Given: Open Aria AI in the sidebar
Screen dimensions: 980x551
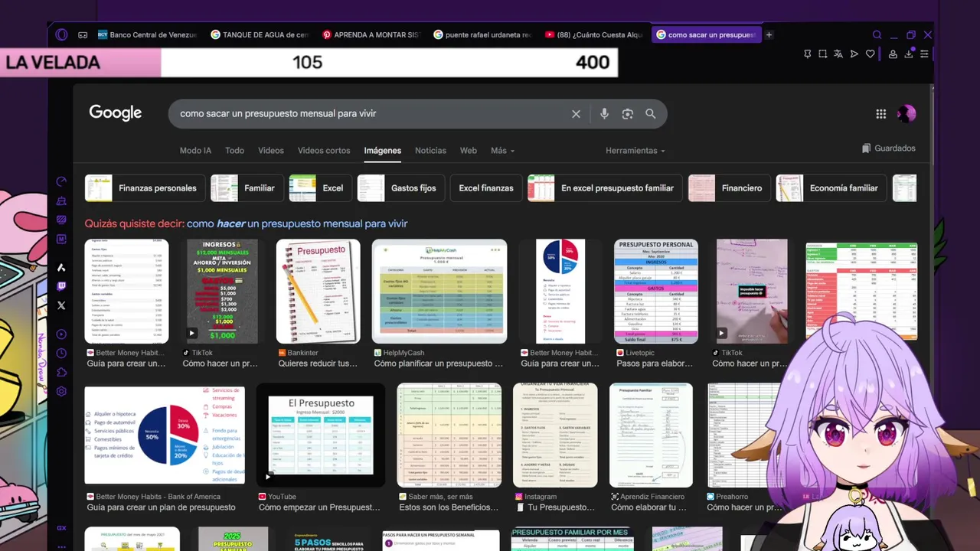Looking at the screenshot, I should coord(61,267).
